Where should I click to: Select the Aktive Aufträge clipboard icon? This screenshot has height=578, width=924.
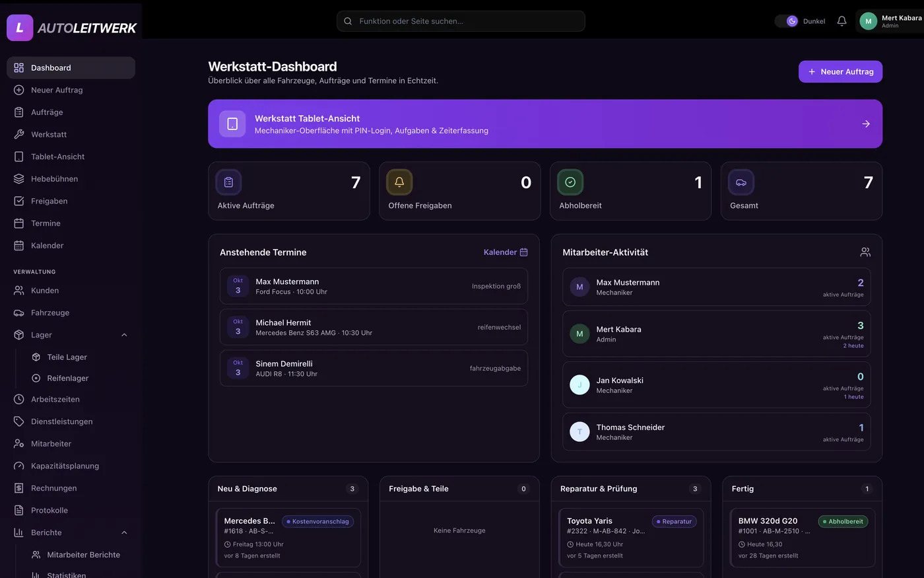[x=228, y=182]
